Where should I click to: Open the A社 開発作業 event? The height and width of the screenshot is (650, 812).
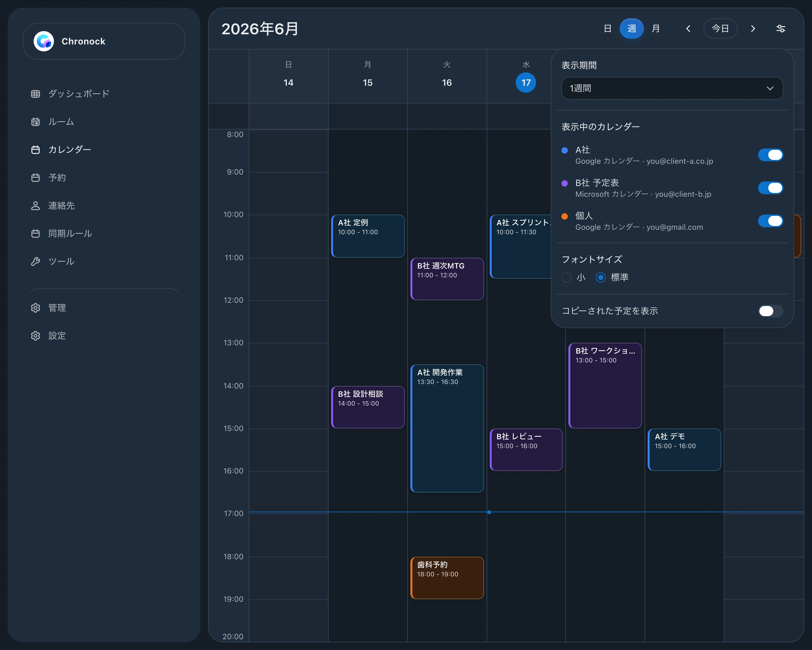coord(447,428)
